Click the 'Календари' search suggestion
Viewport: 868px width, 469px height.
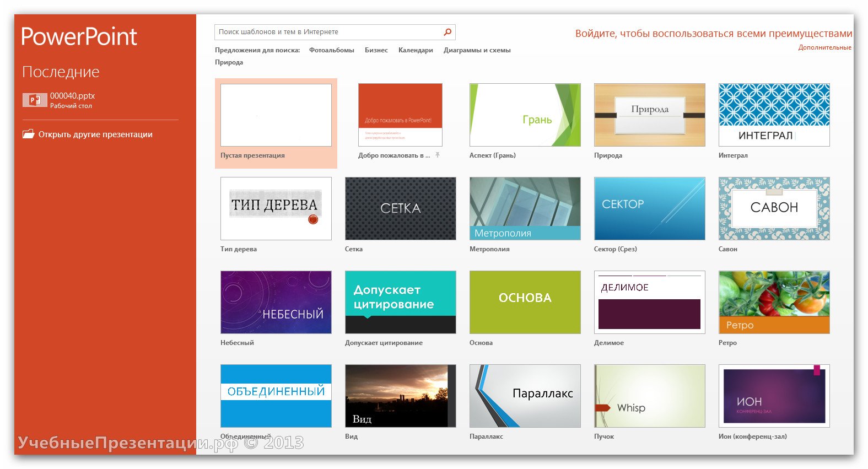416,50
